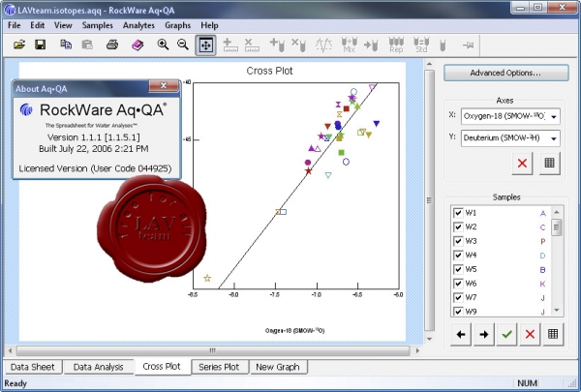Open the Samples menu
The width and height of the screenshot is (581, 392).
pyautogui.click(x=98, y=25)
